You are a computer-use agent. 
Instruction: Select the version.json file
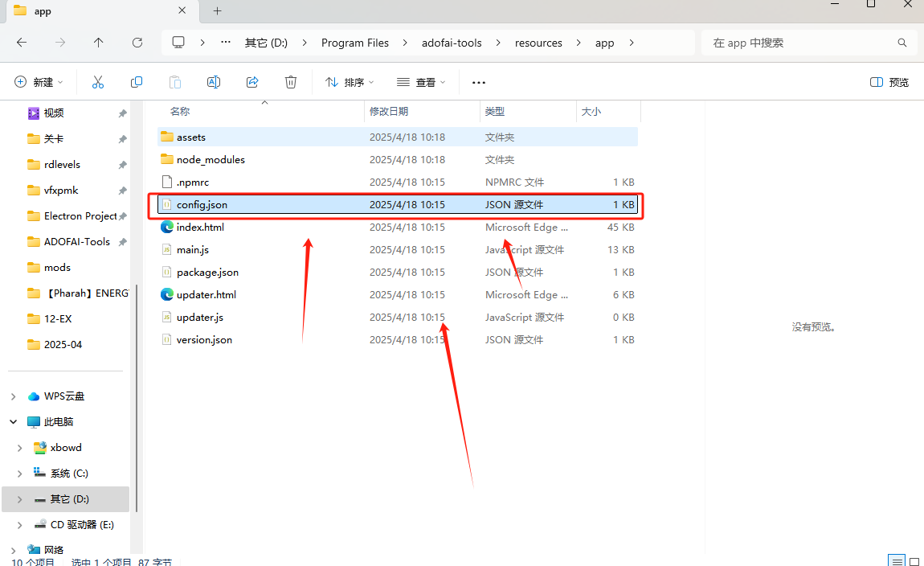click(398, 339)
